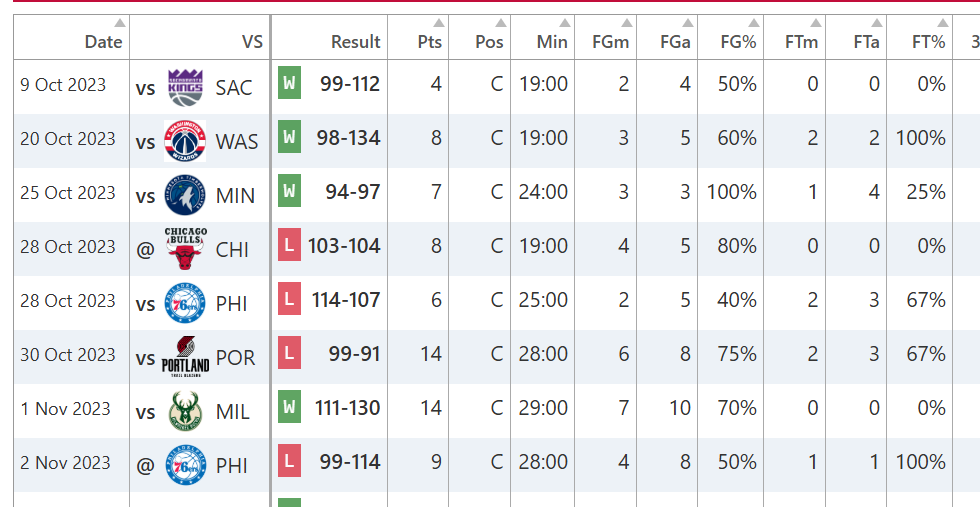Click the 76ers logo in the 2 Nov 2023 row
Screen dimensions: 980x507
coord(185,465)
